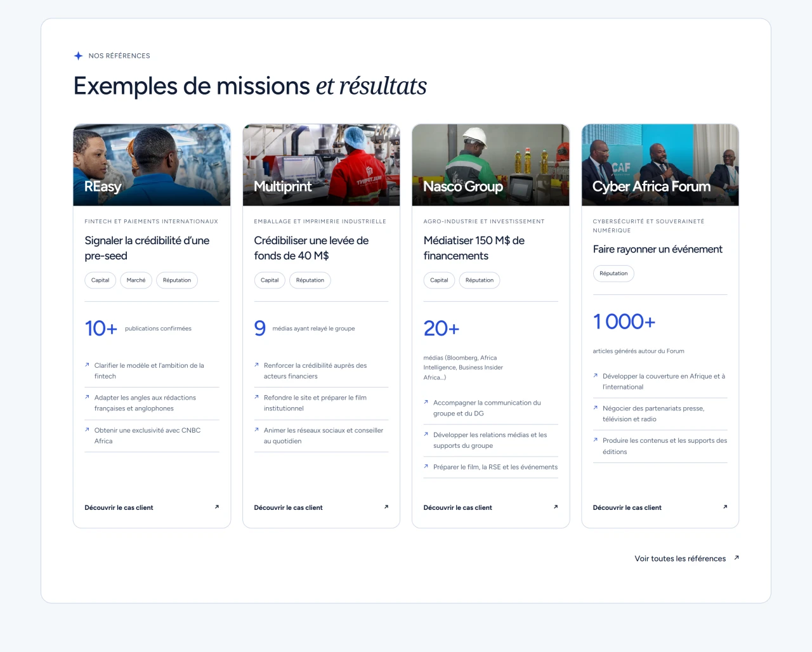
Task: Click arrow icon next to Animer les réseaux sociaux
Action: pyautogui.click(x=257, y=429)
